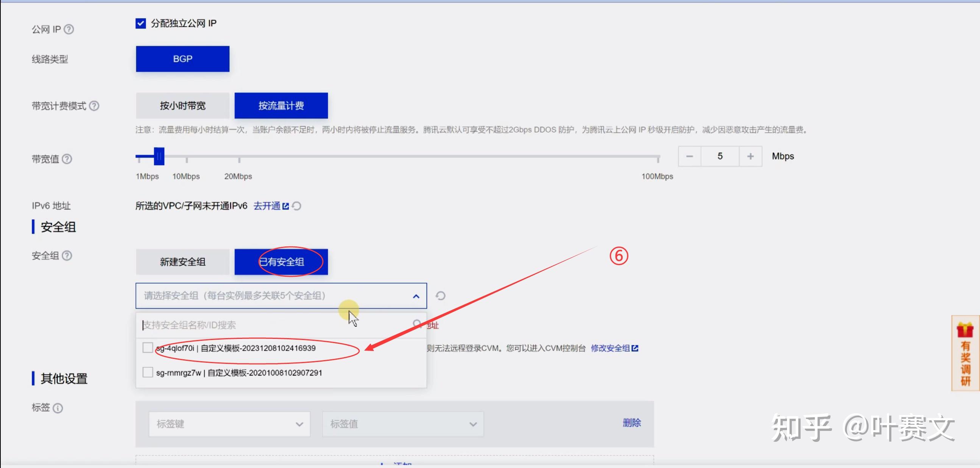Viewport: 980px width, 468px height.
Task: Check security group sg-rnmrgz7w
Action: [148, 372]
